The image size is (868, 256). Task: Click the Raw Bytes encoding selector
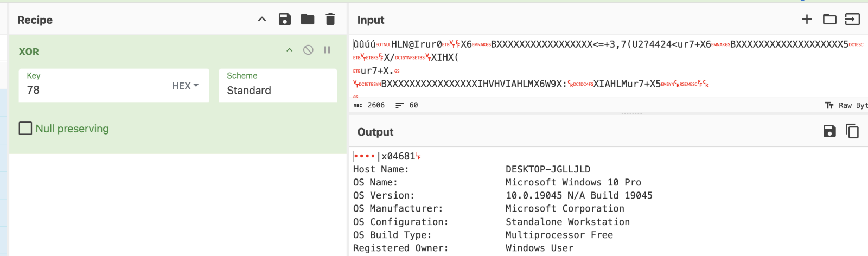click(x=847, y=105)
